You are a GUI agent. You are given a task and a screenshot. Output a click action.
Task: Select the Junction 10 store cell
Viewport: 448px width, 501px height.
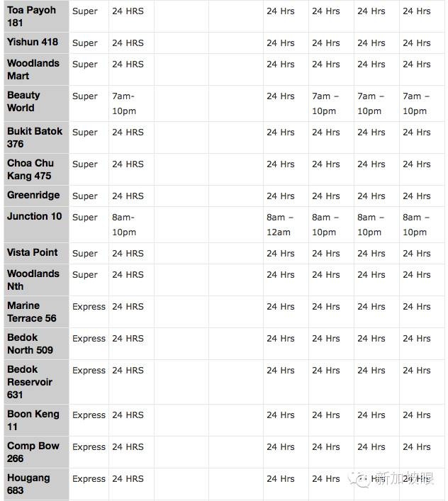pyautogui.click(x=34, y=217)
